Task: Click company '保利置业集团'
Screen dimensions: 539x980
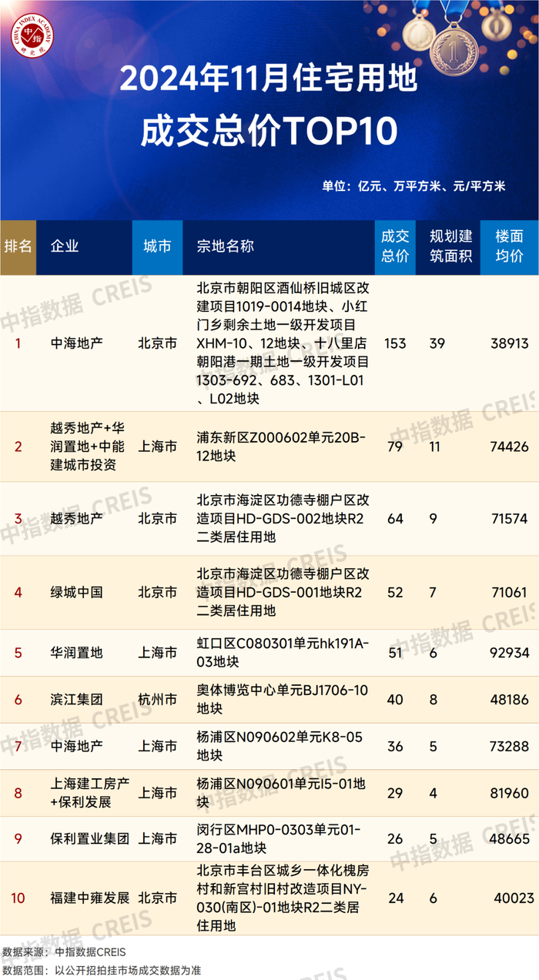Action: coord(89,838)
